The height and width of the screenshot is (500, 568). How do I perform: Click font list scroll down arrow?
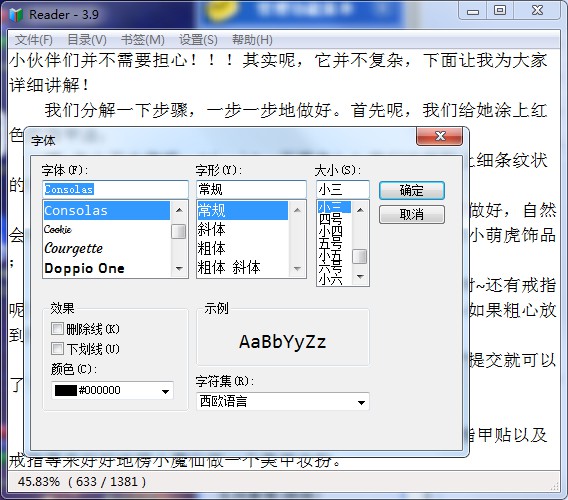[x=179, y=268]
